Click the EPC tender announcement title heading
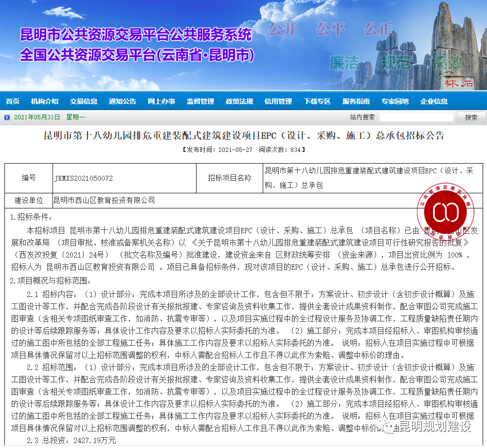The height and width of the screenshot is (448, 487). (243, 136)
